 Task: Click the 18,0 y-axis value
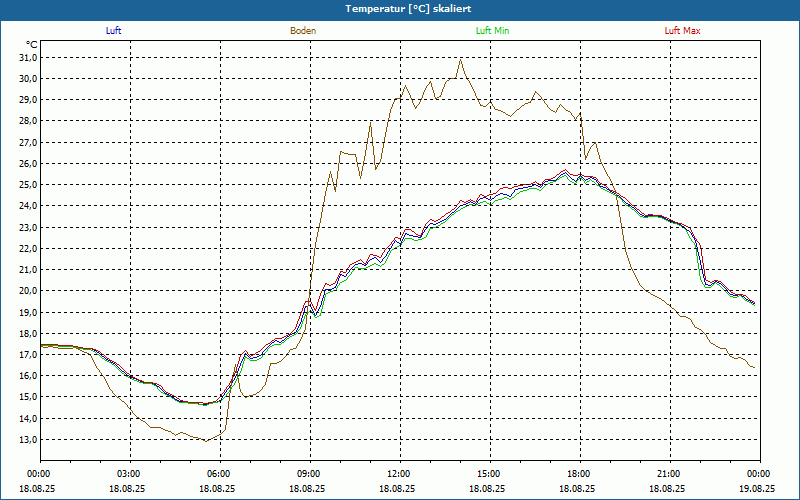pos(28,333)
